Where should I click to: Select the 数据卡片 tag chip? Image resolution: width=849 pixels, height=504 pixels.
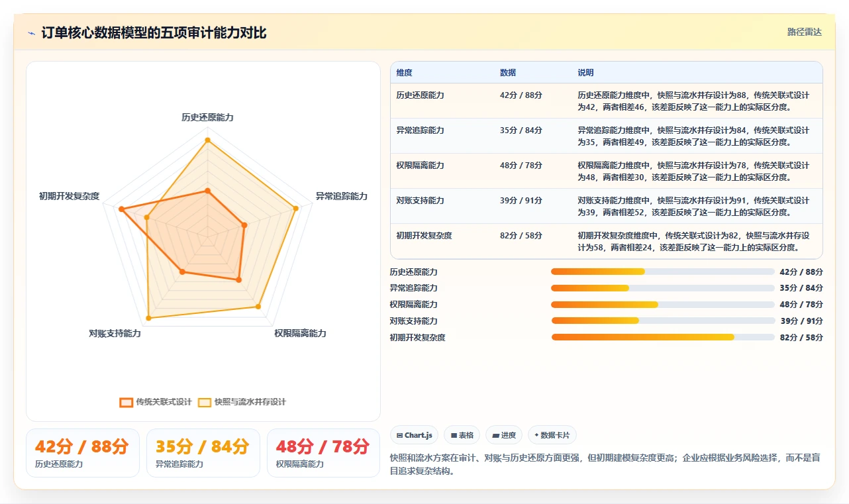[552, 435]
